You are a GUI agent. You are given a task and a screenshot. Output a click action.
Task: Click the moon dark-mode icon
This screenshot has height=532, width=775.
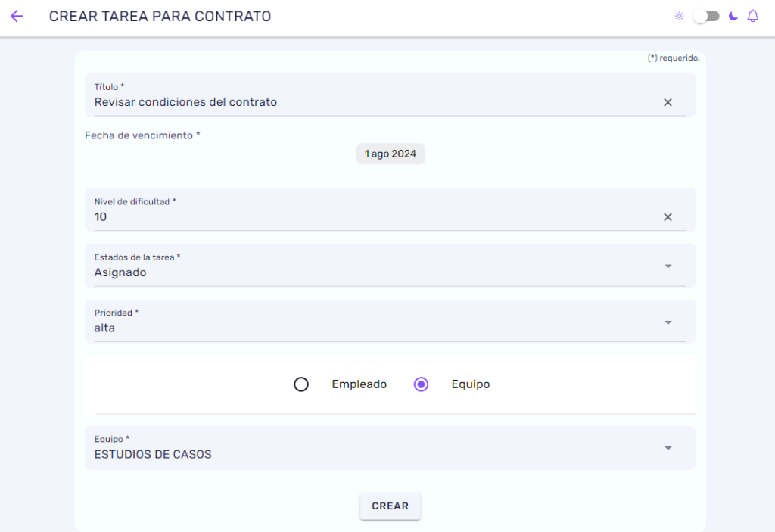tap(733, 17)
